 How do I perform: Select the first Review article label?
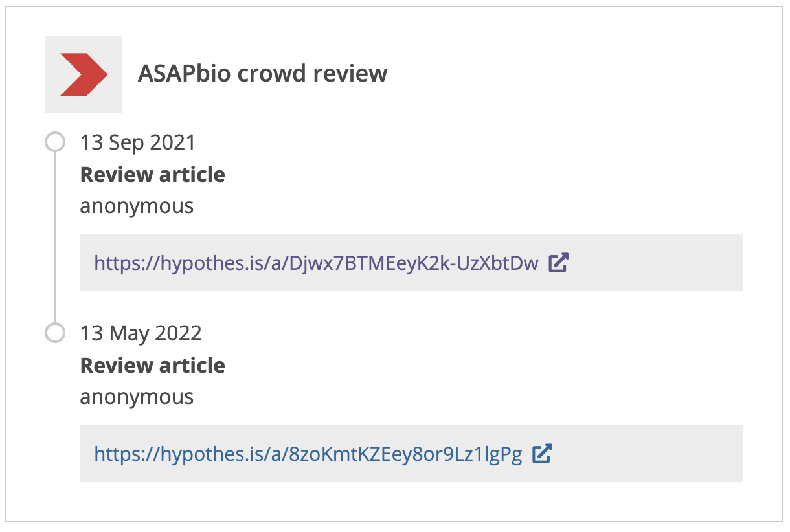pos(152,173)
